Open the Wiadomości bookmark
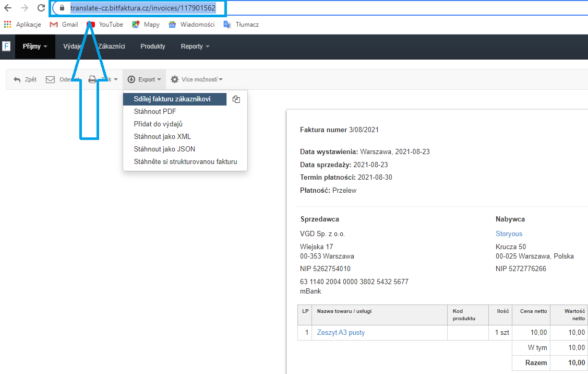This screenshot has height=374, width=588. click(191, 25)
